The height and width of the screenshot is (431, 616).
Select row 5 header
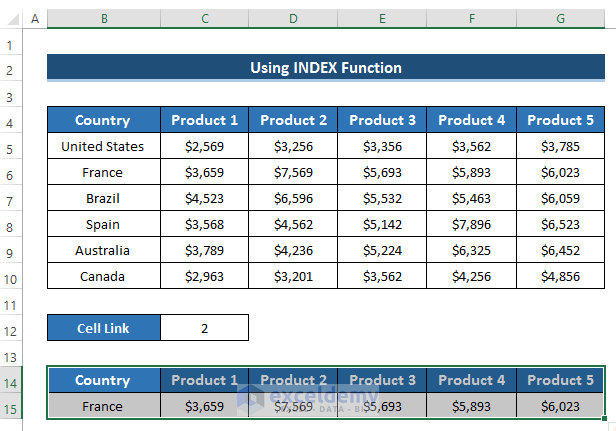coord(10,147)
